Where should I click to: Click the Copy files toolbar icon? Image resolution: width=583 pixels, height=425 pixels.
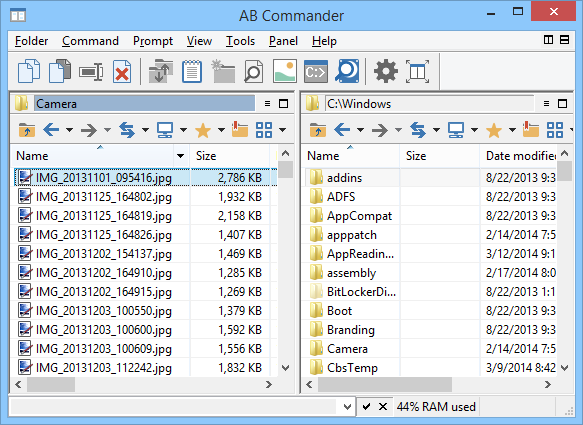[29, 71]
